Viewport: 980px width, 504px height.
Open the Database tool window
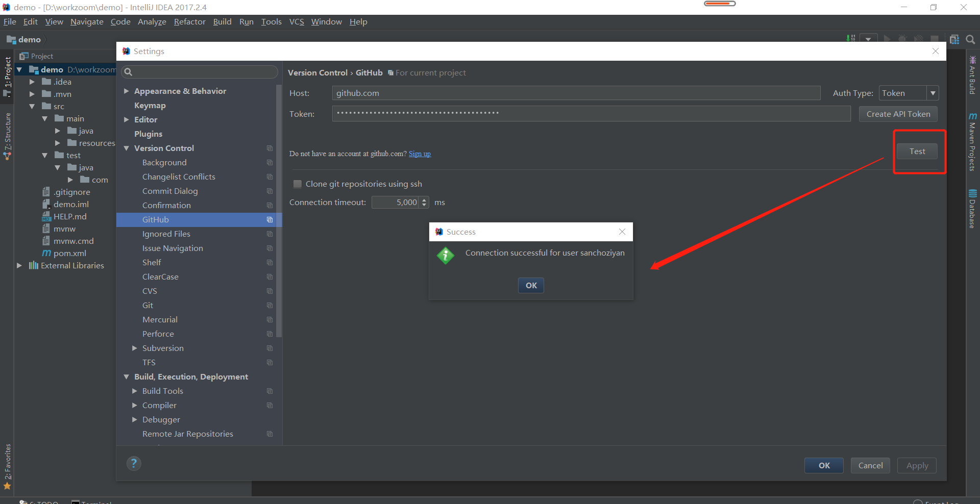pos(972,209)
